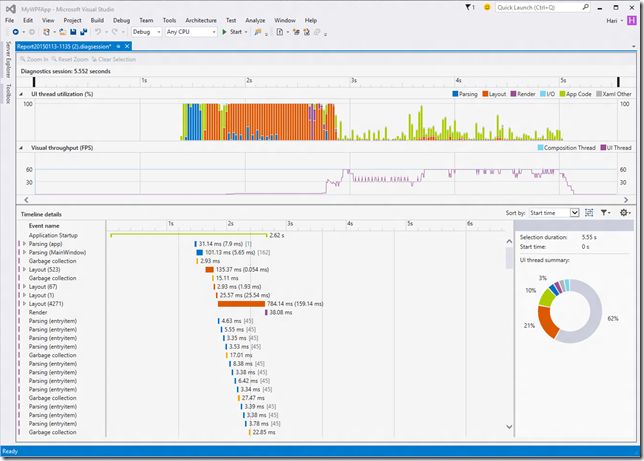Collapse the Visual throughput graph

[21, 148]
